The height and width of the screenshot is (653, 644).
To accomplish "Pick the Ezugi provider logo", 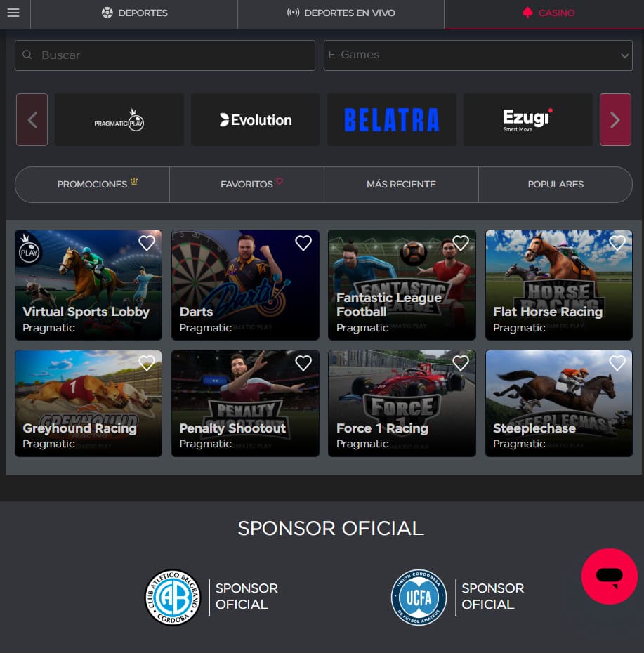I will tap(527, 120).
